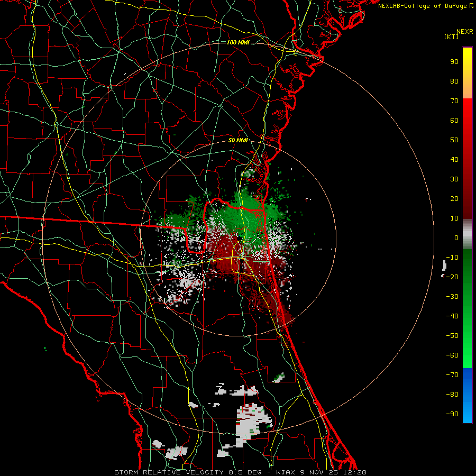Click the 50 NMI range ring label
476x476 pixels.
238,140
